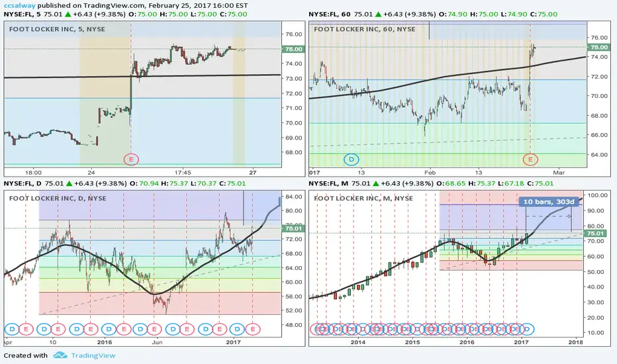Click the rightmost D marker in the monthly chart
The width and height of the screenshot is (617, 364).
(527, 329)
